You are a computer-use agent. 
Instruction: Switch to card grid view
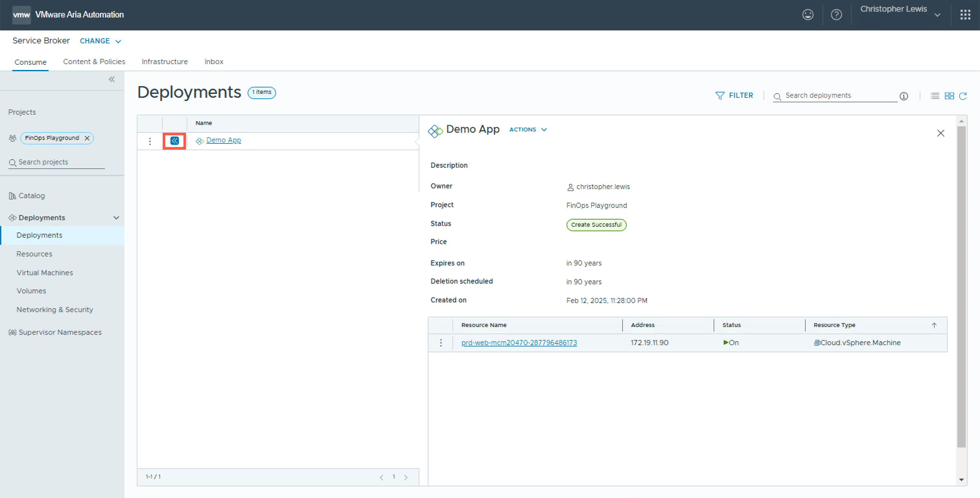[x=949, y=96]
